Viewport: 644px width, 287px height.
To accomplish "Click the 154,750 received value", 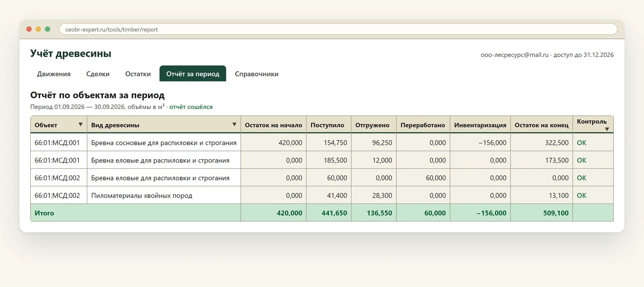I will coord(335,143).
